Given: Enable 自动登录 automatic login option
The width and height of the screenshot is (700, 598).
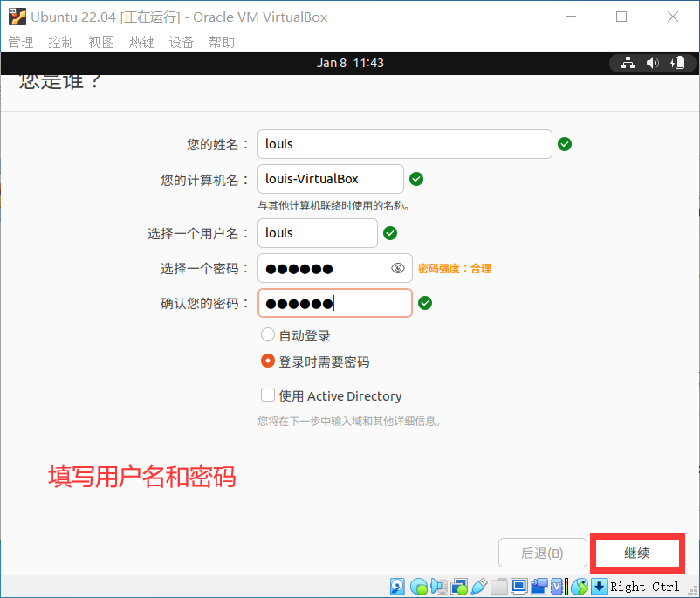Looking at the screenshot, I should pos(268,334).
